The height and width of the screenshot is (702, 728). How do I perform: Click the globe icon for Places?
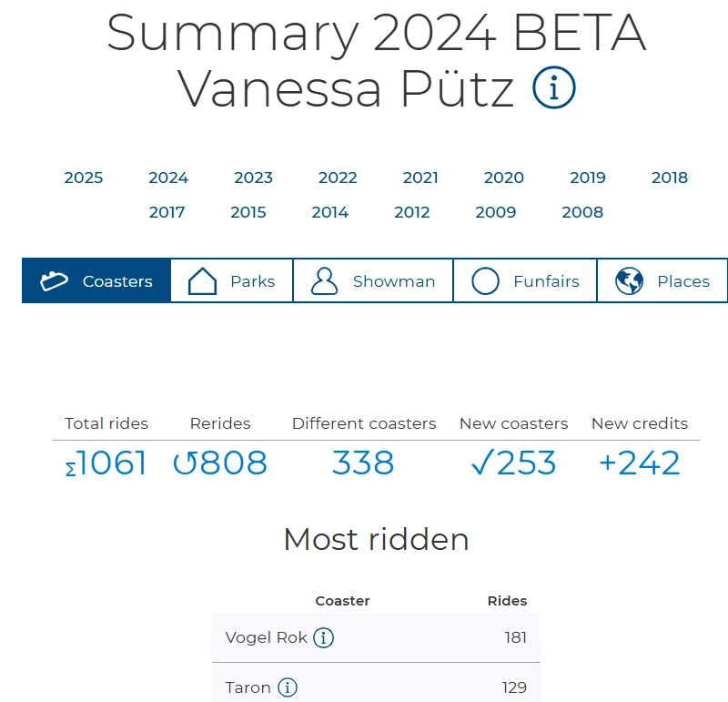(x=629, y=281)
